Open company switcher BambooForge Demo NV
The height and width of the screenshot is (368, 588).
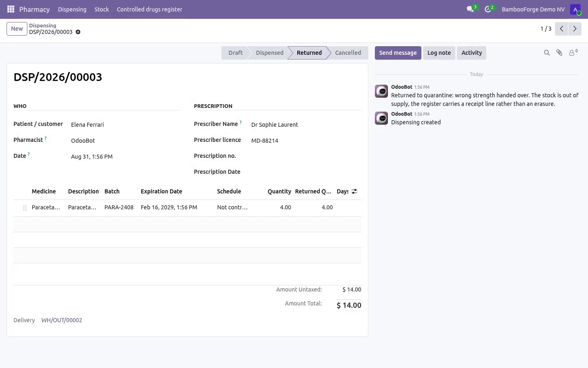[x=533, y=9]
